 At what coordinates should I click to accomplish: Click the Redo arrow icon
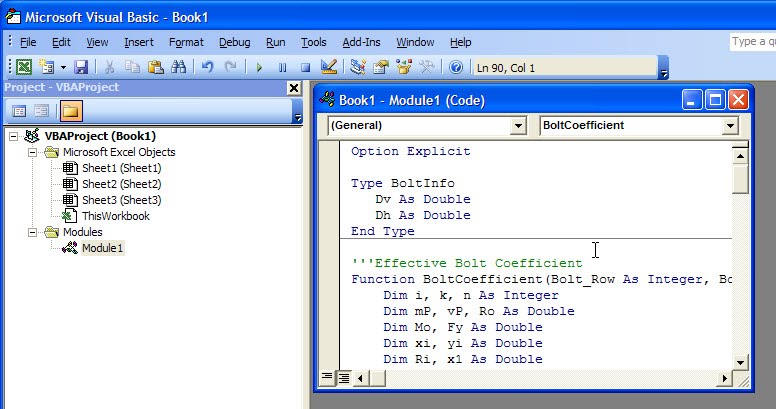(230, 67)
